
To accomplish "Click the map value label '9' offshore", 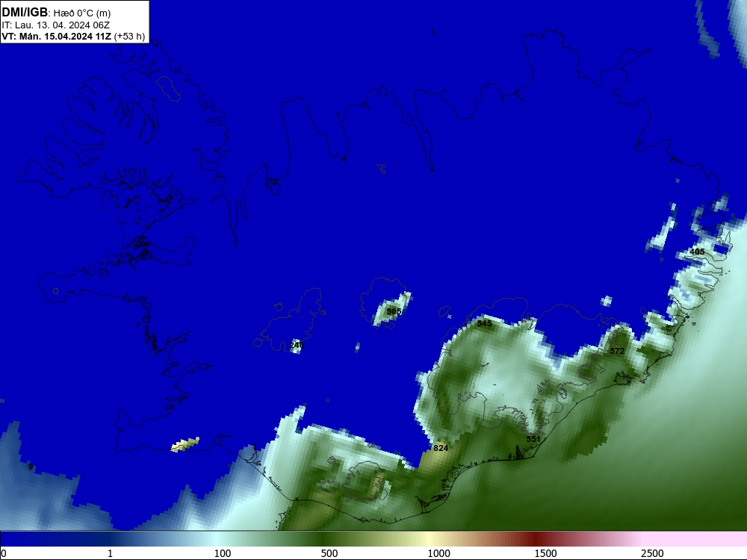I will pos(31,467).
